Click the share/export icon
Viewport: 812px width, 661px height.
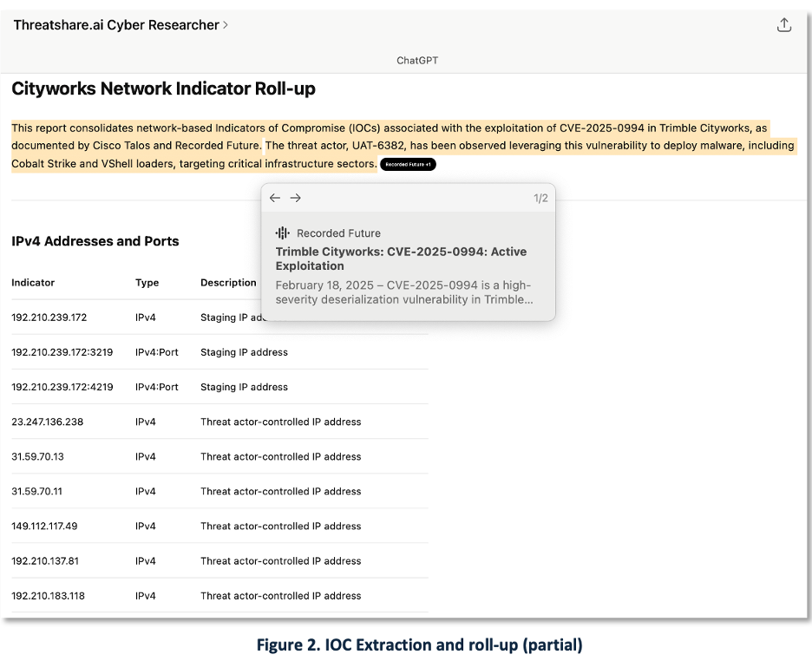pyautogui.click(x=784, y=25)
